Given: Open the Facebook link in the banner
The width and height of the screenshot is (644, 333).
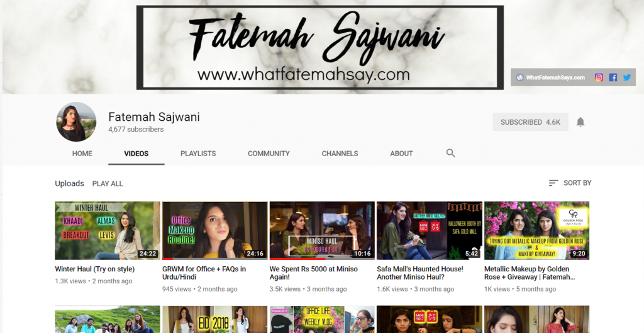Looking at the screenshot, I should click(613, 77).
